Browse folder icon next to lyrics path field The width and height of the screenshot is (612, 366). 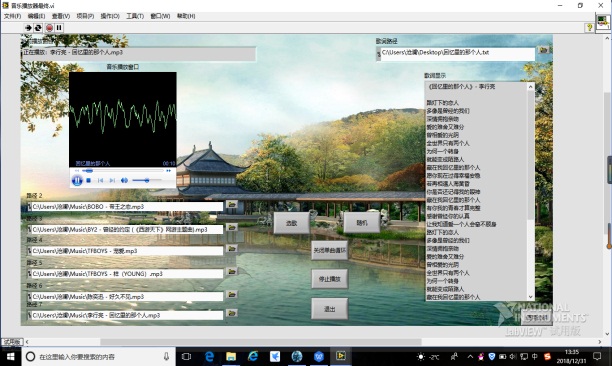(x=543, y=50)
